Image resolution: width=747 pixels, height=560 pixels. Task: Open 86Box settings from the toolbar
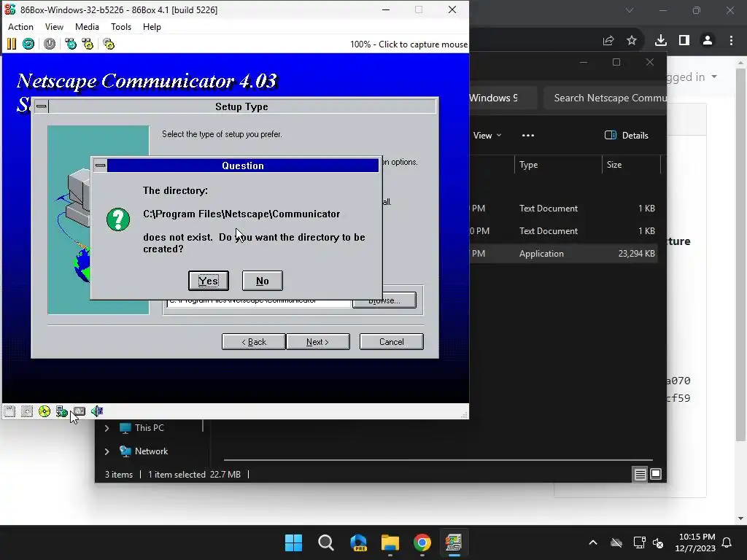tap(109, 44)
